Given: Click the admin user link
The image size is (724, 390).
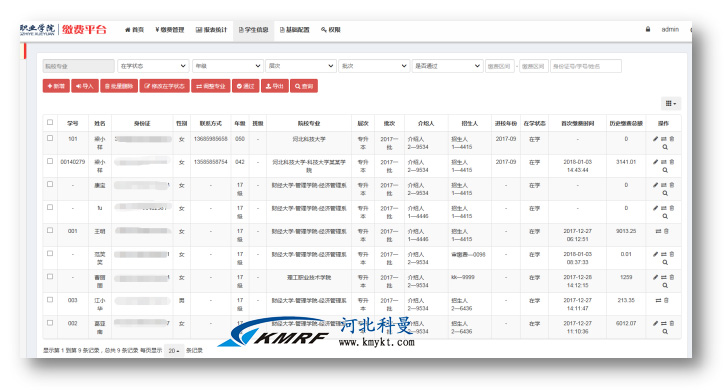Looking at the screenshot, I should (x=670, y=29).
